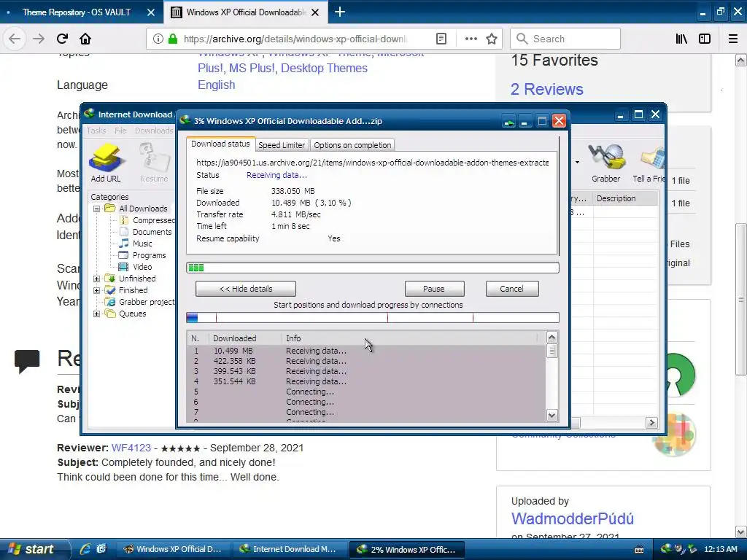Screen dimensions: 747x560
Task: Toggle reader view in address bar
Action: (x=441, y=39)
